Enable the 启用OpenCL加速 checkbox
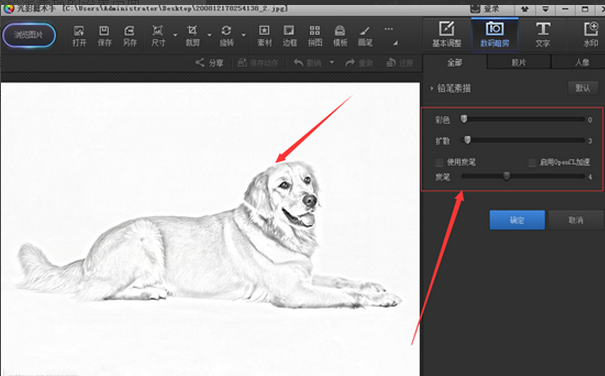605x376 pixels. (532, 162)
